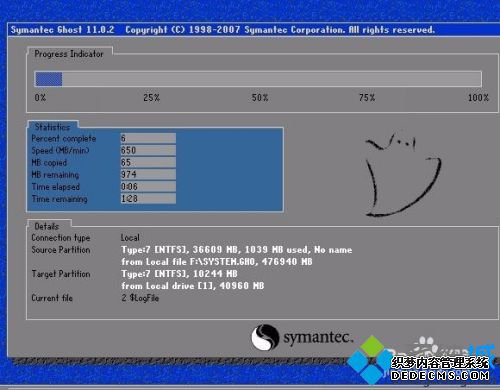
Task: Click the MB remaining label
Action: (x=55, y=175)
